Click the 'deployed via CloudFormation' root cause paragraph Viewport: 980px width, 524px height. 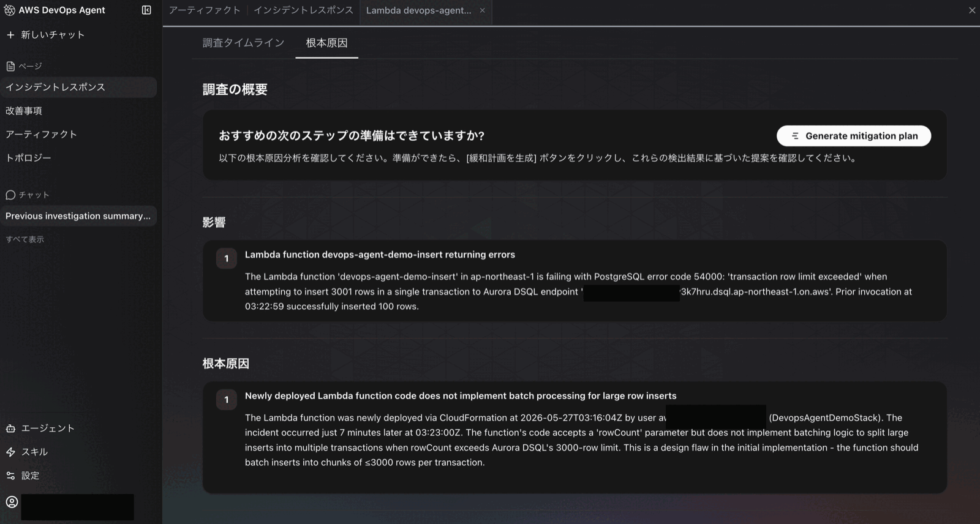581,440
